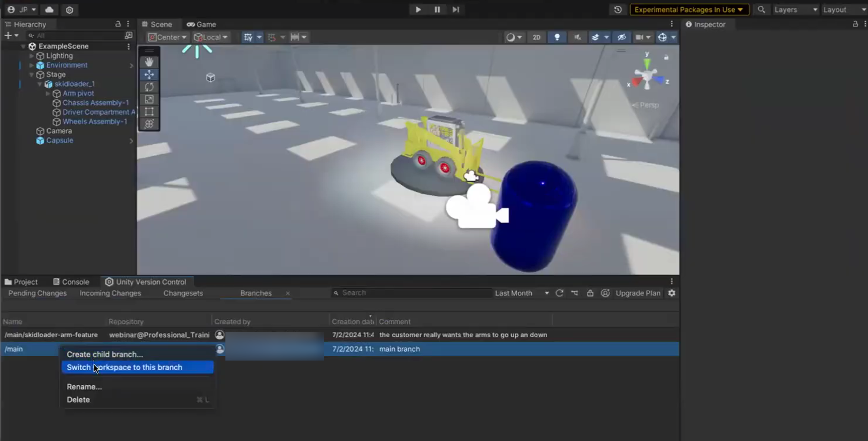Screen dimensions: 868x441
Task: Open the undo history icon
Action: (x=618, y=9)
